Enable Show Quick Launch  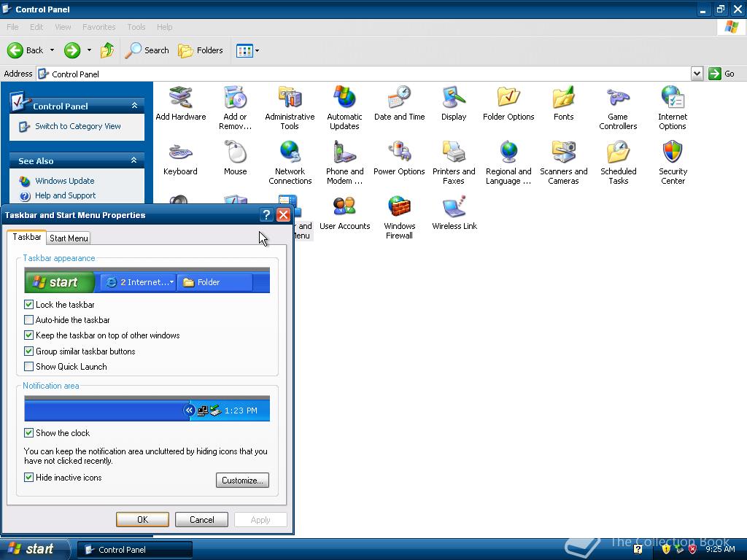(28, 367)
